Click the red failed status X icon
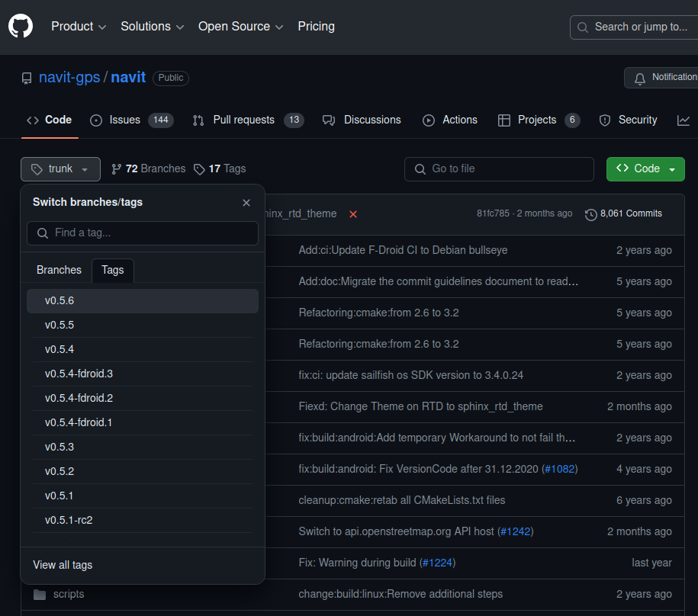 click(353, 214)
